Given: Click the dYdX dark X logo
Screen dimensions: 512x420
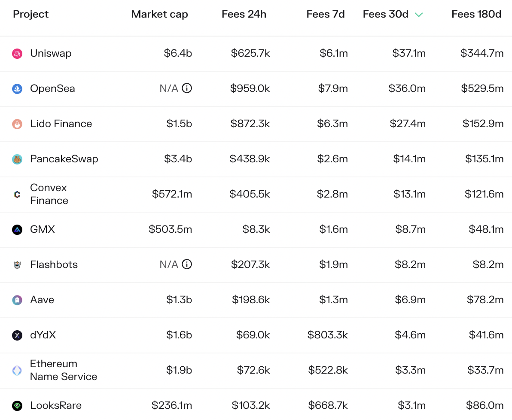Looking at the screenshot, I should pyautogui.click(x=17, y=335).
